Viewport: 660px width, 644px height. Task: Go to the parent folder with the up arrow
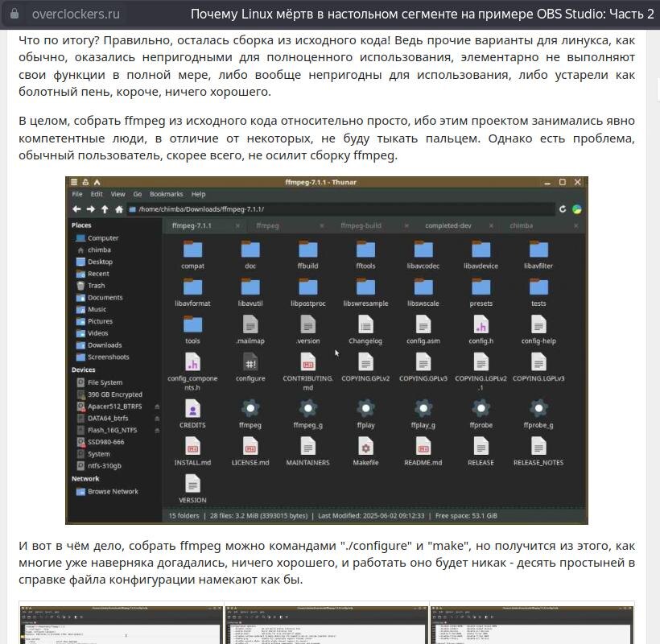coord(105,209)
